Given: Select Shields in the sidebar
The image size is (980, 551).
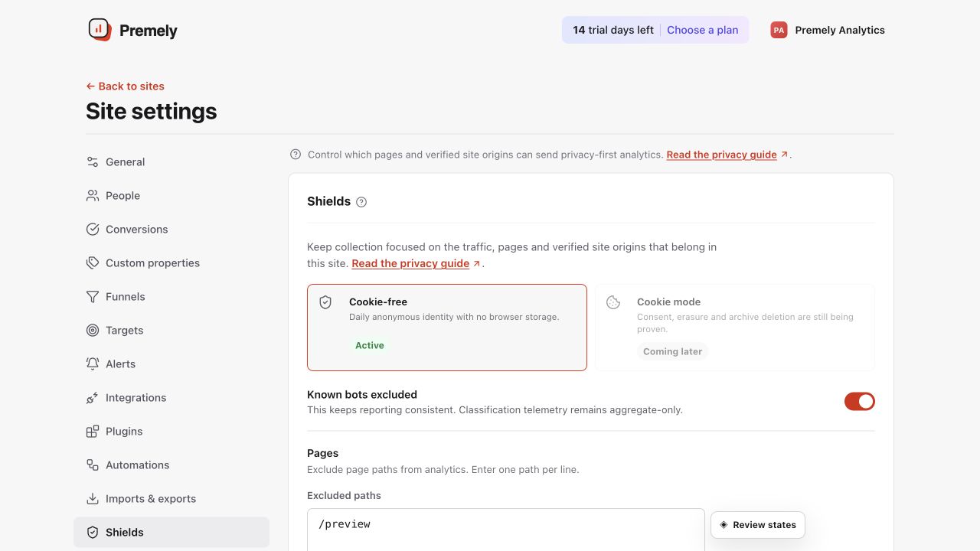Looking at the screenshot, I should (171, 533).
